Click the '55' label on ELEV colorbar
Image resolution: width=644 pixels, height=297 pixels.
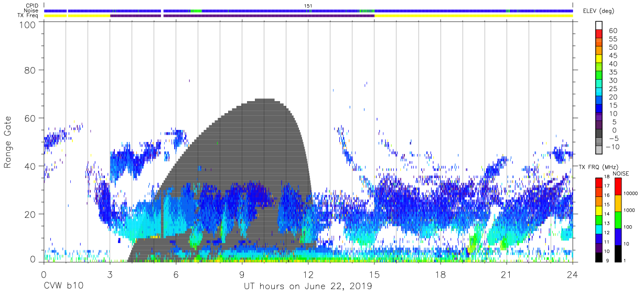(613, 39)
